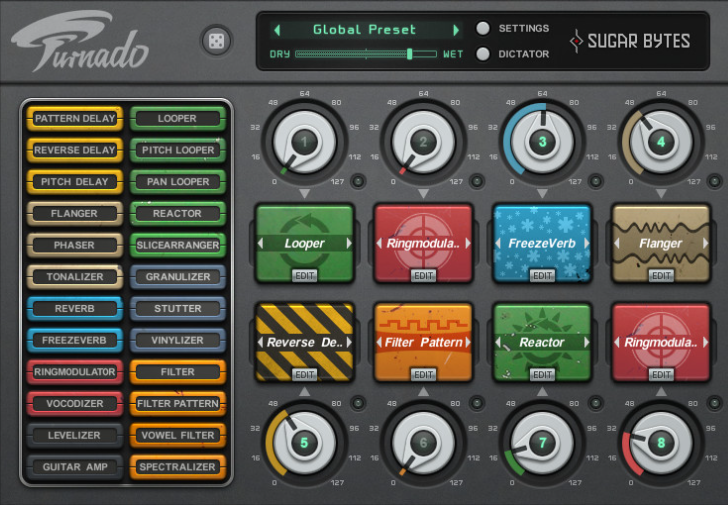
Task: Select the green Looper effect pad
Action: click(305, 243)
